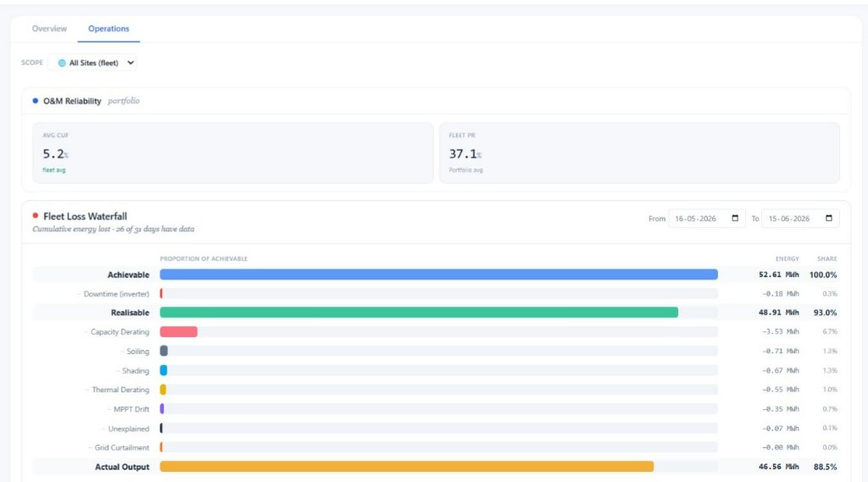The image size is (868, 482).
Task: Click the 48.91 MWh energy value
Action: 778,313
